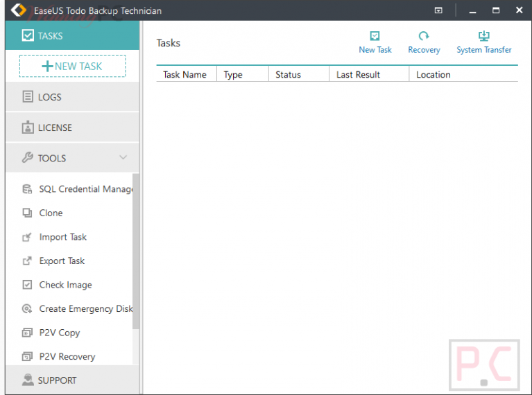Select the TASKS sidebar section
The image size is (532, 395).
(x=72, y=35)
